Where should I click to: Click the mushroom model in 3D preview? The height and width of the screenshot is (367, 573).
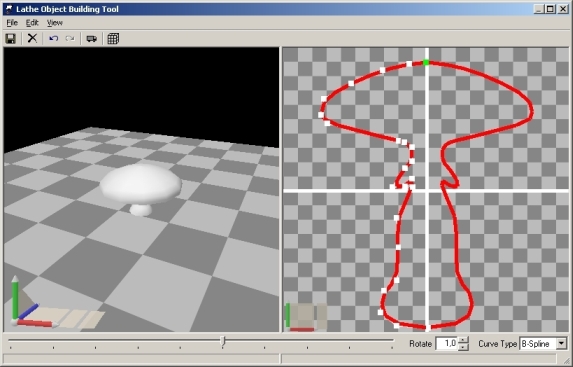click(x=141, y=189)
